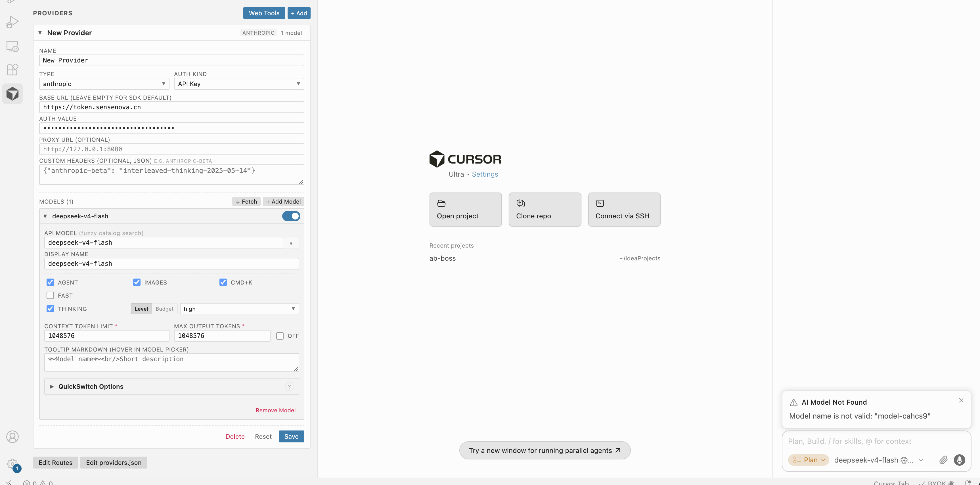Click the + Add Model button
This screenshot has width=980, height=485.
click(283, 202)
